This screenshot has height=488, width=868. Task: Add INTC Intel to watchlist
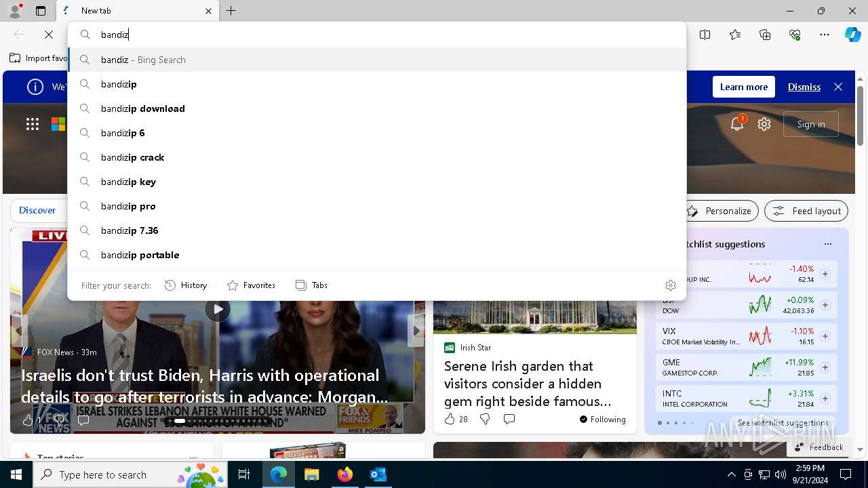tap(825, 399)
